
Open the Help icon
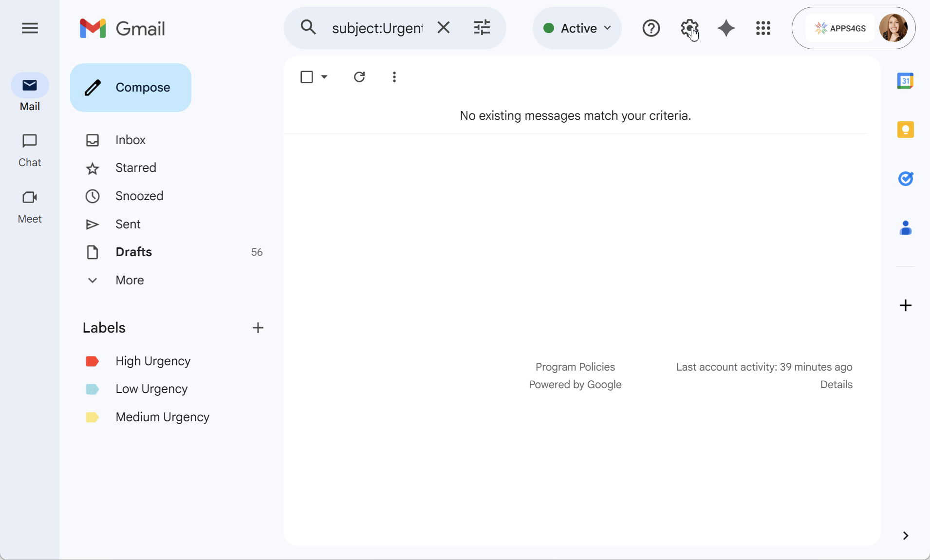coord(651,28)
